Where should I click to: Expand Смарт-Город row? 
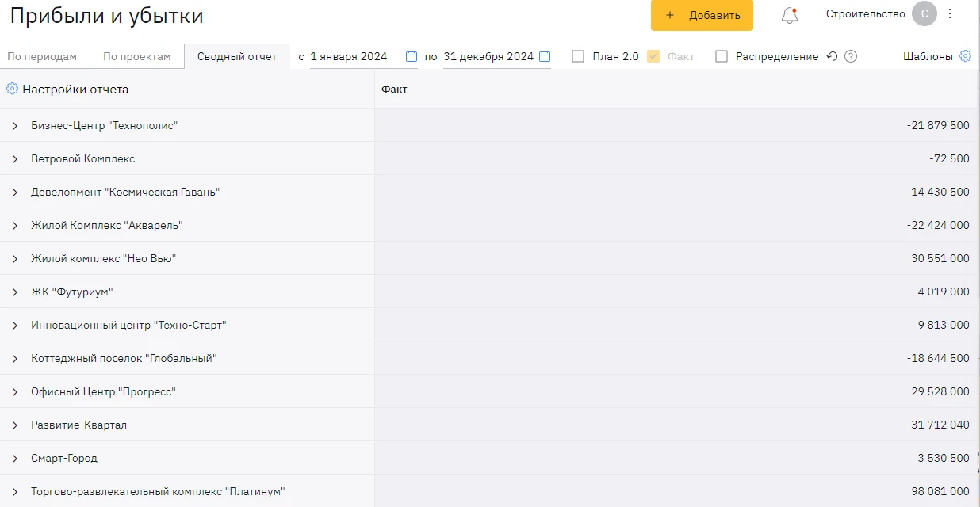[15, 459]
